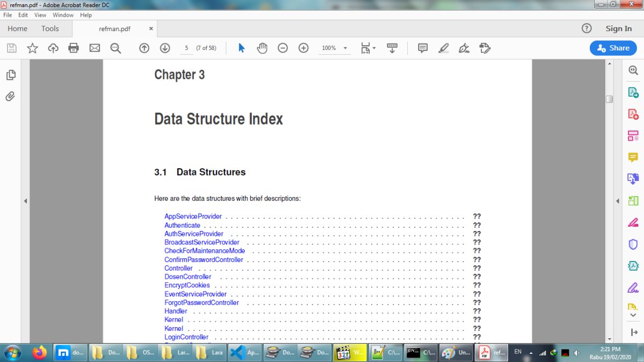Open Create PDF tool in right pane

(633, 114)
